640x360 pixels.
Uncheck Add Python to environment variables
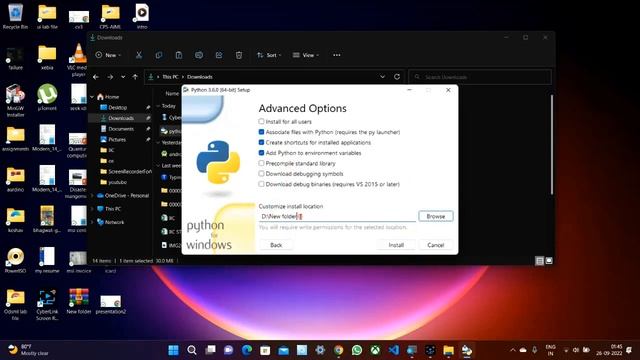tap(261, 153)
